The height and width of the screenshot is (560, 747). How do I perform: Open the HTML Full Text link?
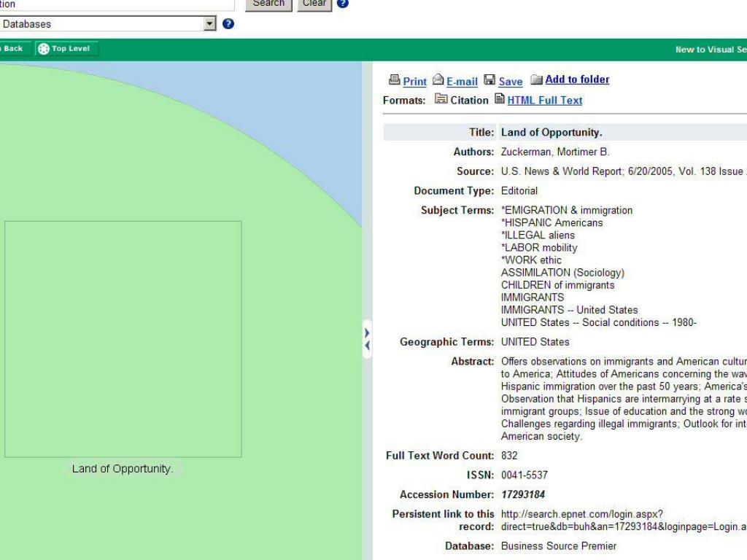(x=544, y=101)
